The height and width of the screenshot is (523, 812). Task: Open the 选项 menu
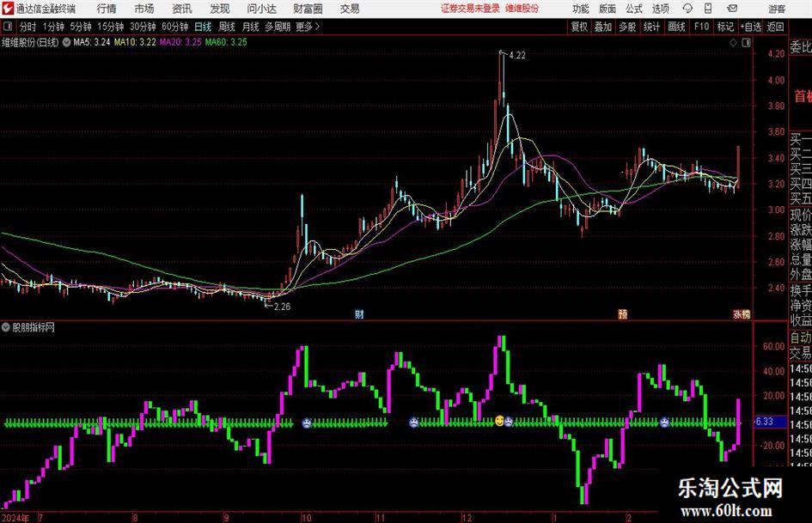coord(660,9)
